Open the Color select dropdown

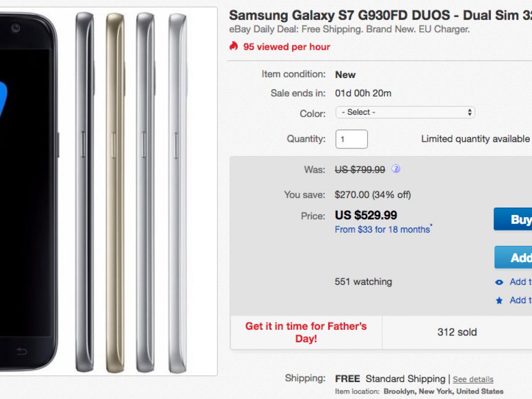[405, 113]
